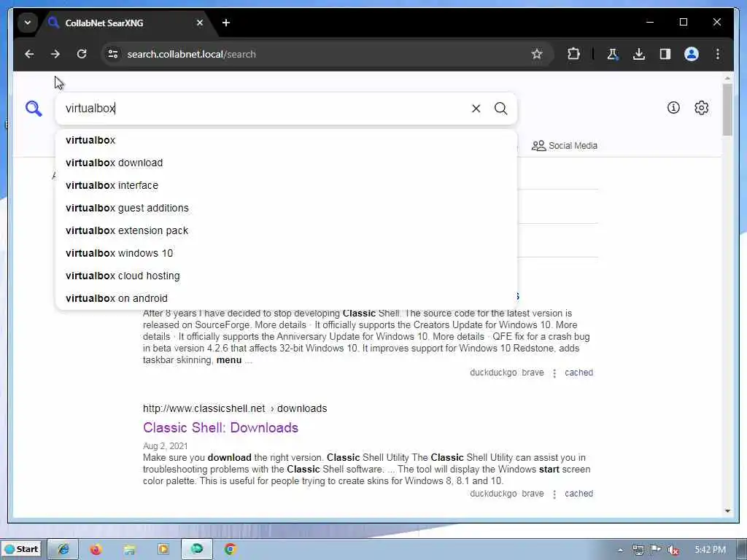Select the CollabNet SearXNG tab
747x560 pixels.
click(126, 23)
